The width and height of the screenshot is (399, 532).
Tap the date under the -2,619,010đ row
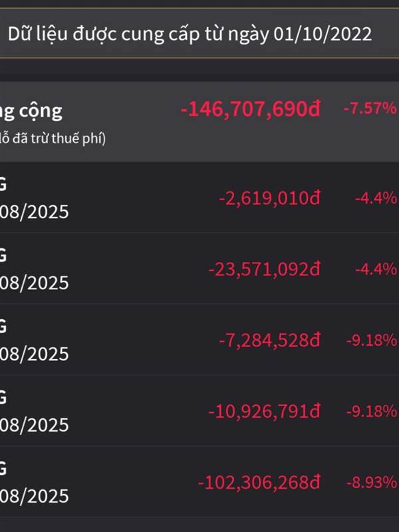pyautogui.click(x=34, y=212)
